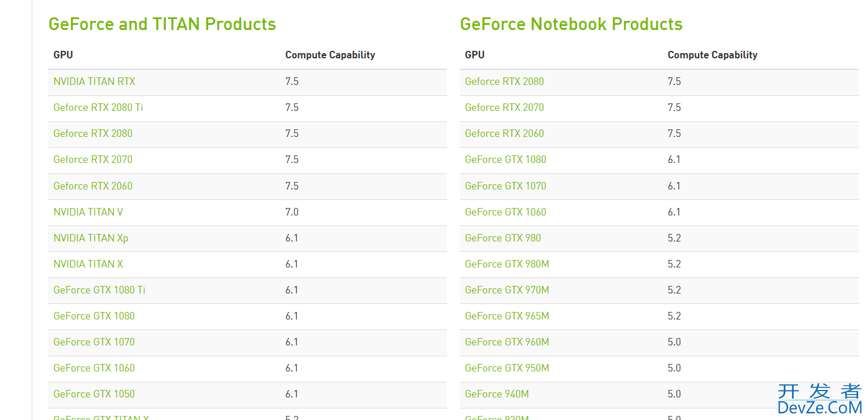The height and width of the screenshot is (420, 868).
Task: Click the GeForce and TITAN Products heading
Action: click(162, 24)
